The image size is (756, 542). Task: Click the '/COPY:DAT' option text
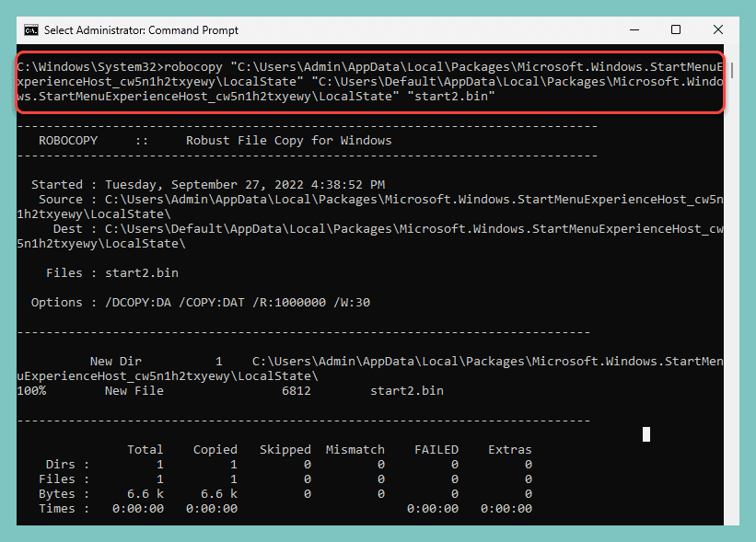point(212,303)
